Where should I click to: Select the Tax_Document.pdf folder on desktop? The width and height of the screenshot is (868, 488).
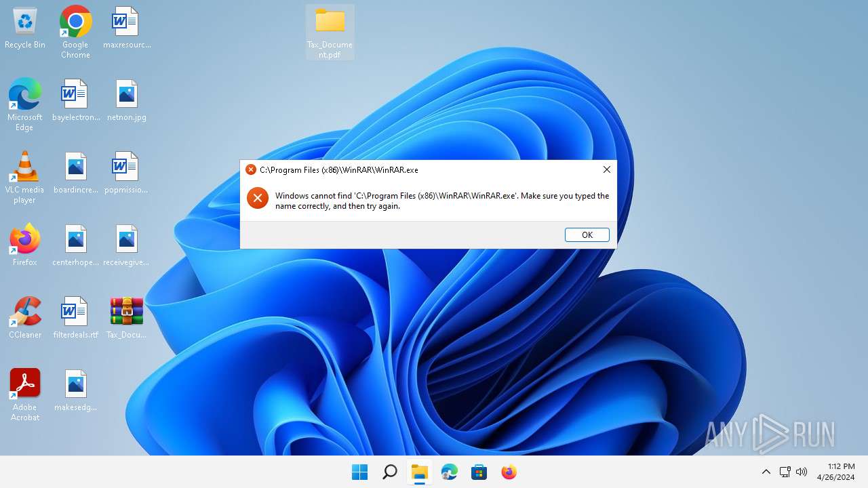330,33
